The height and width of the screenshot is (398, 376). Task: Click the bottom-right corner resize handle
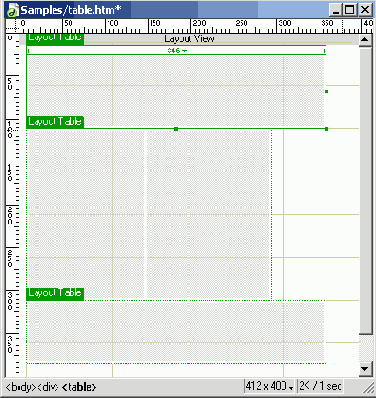tap(326, 129)
